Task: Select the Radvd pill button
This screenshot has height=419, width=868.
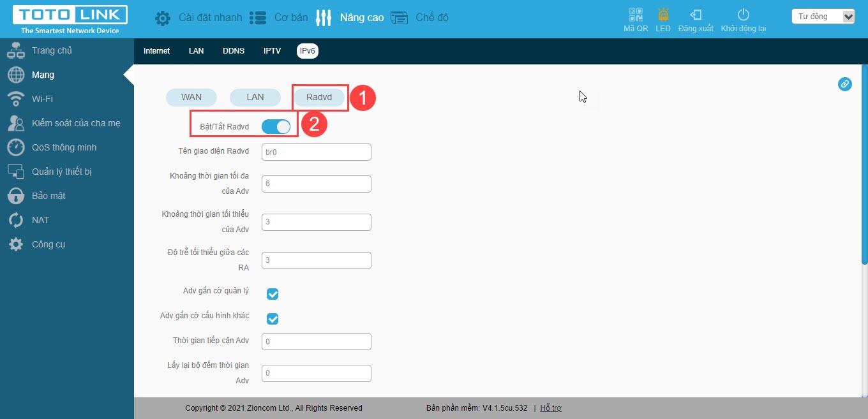Action: coord(319,97)
